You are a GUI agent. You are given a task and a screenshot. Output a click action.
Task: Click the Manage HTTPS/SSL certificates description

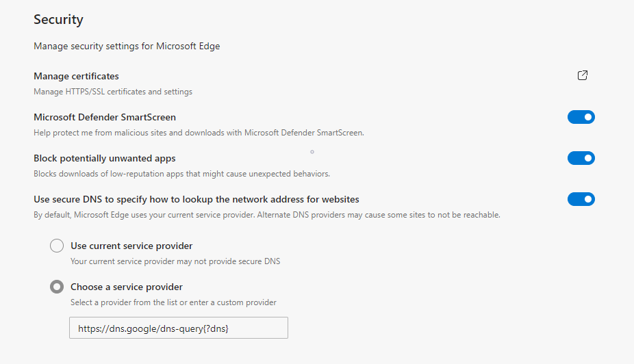coord(113,92)
